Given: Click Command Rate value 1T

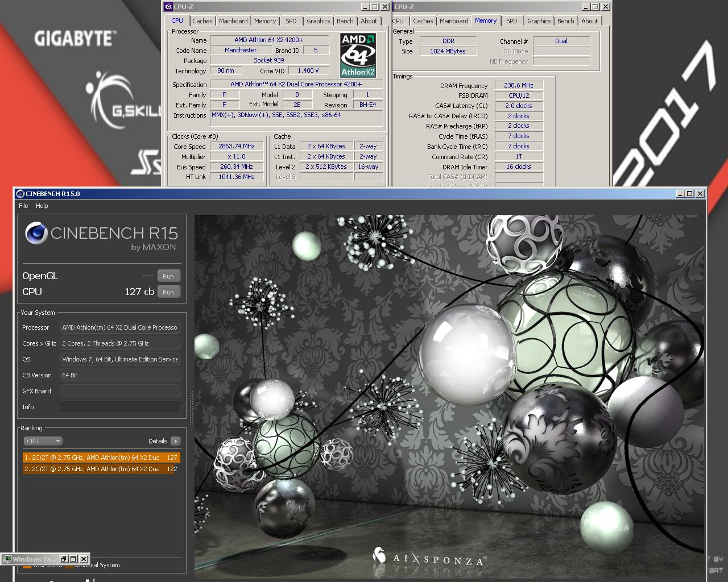Looking at the screenshot, I should tap(519, 156).
